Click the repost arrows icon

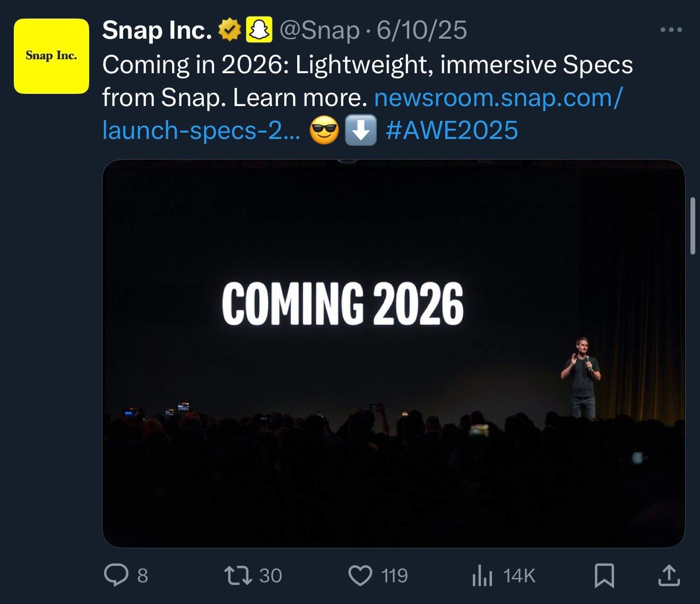point(238,575)
